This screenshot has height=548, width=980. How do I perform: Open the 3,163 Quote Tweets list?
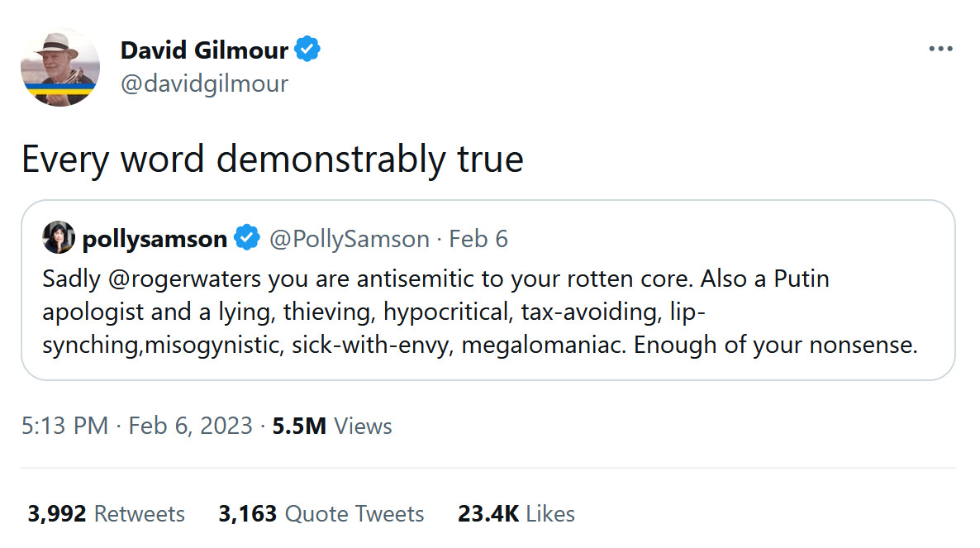[321, 513]
